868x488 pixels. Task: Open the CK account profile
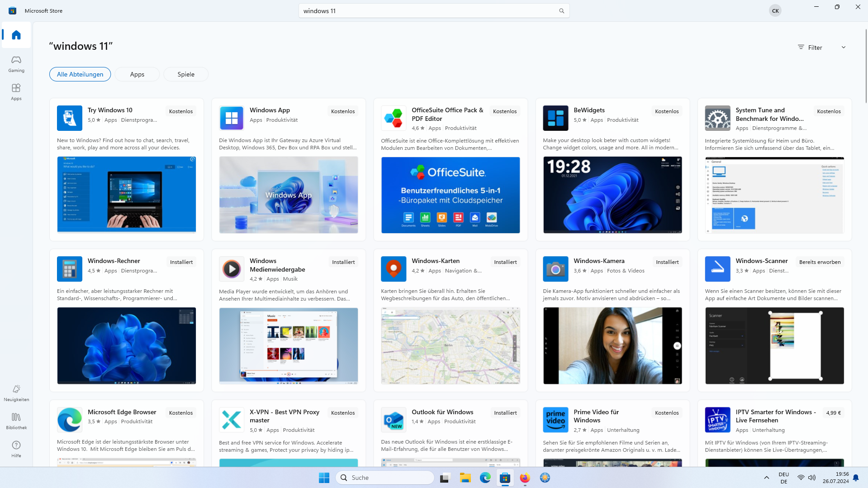775,11
